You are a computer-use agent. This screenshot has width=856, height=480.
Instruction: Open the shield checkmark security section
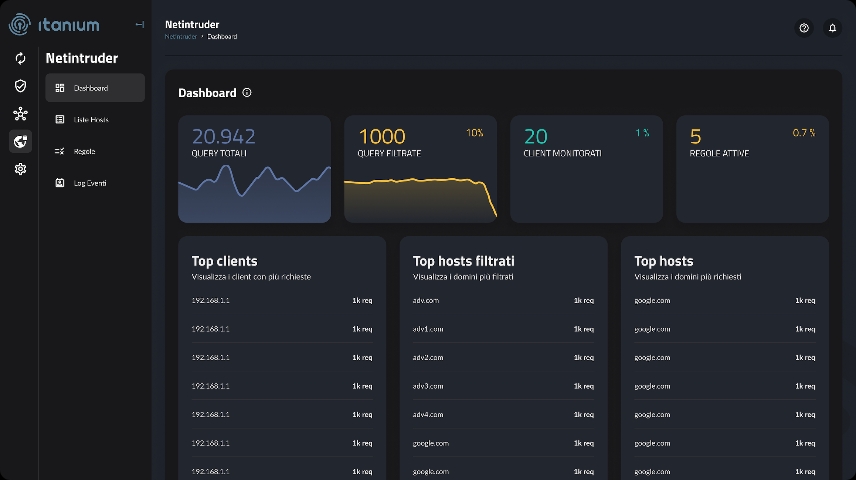click(20, 86)
